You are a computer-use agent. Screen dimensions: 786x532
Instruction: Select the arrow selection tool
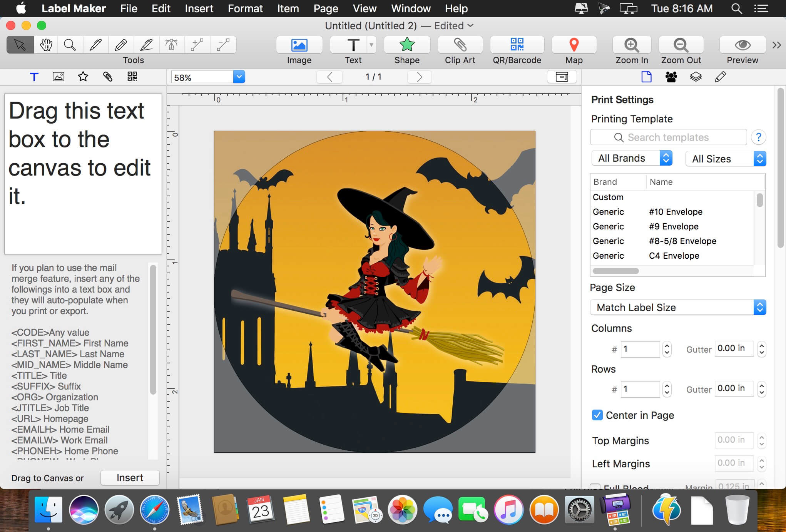click(x=20, y=45)
